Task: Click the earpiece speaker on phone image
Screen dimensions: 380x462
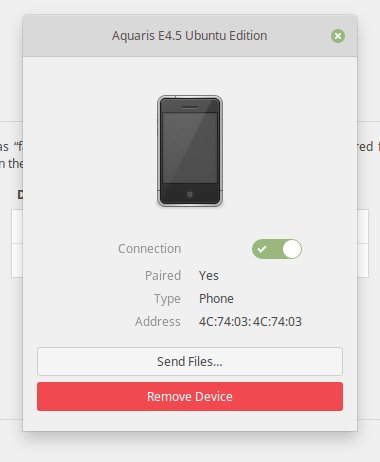Action: [x=190, y=107]
